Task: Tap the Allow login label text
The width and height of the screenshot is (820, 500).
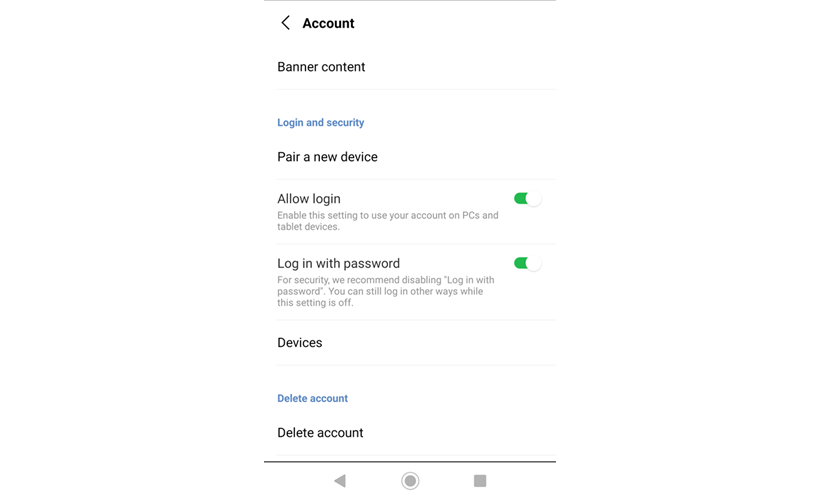Action: pos(309,199)
